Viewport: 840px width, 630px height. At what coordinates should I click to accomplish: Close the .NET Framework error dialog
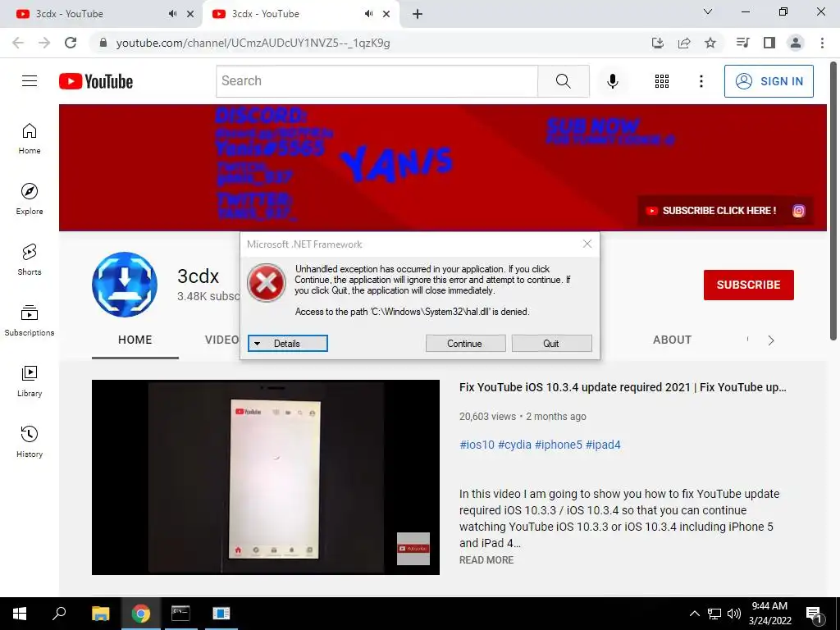click(x=587, y=244)
